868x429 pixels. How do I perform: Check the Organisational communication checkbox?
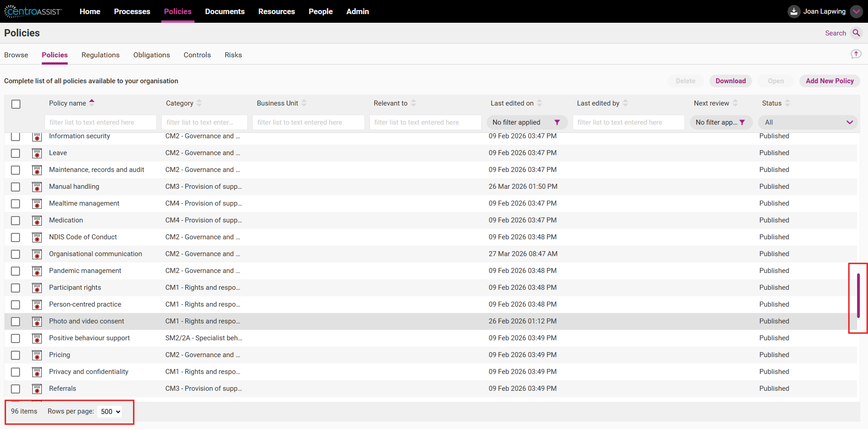pos(15,254)
